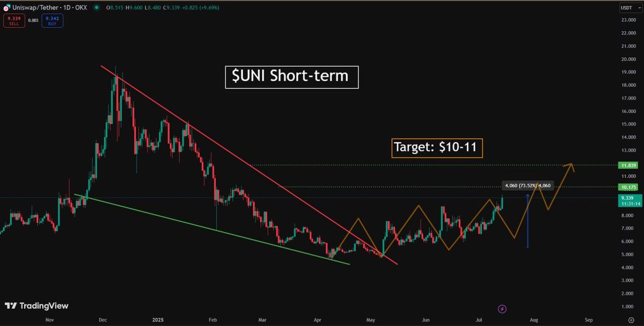Click the open value O8.515
The height and width of the screenshot is (326, 644).
pyautogui.click(x=115, y=8)
